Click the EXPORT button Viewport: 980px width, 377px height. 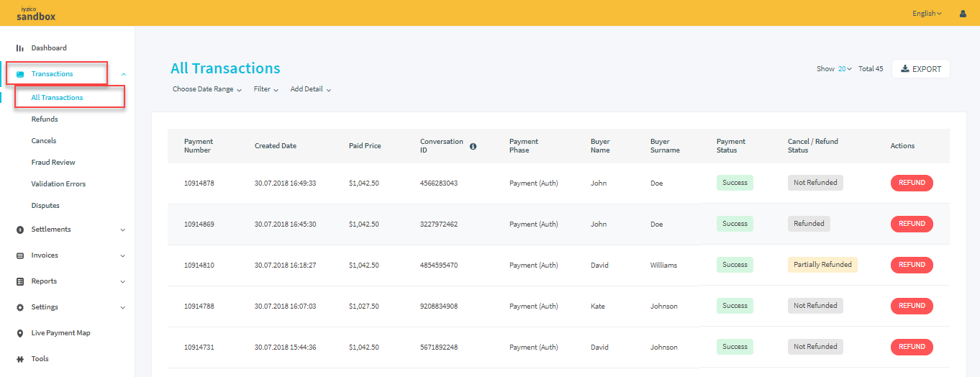coord(921,69)
